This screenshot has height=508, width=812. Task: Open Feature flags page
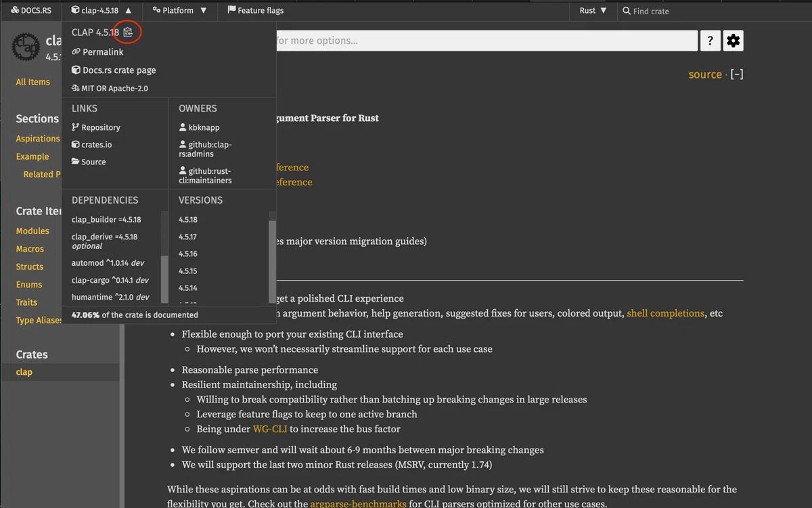[x=256, y=10]
